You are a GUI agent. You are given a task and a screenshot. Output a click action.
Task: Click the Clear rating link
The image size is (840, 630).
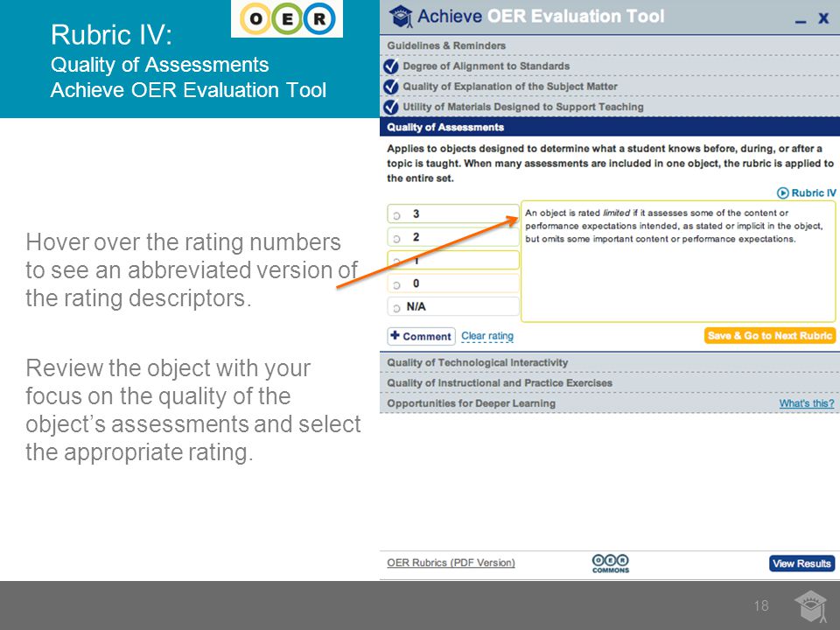coord(487,336)
